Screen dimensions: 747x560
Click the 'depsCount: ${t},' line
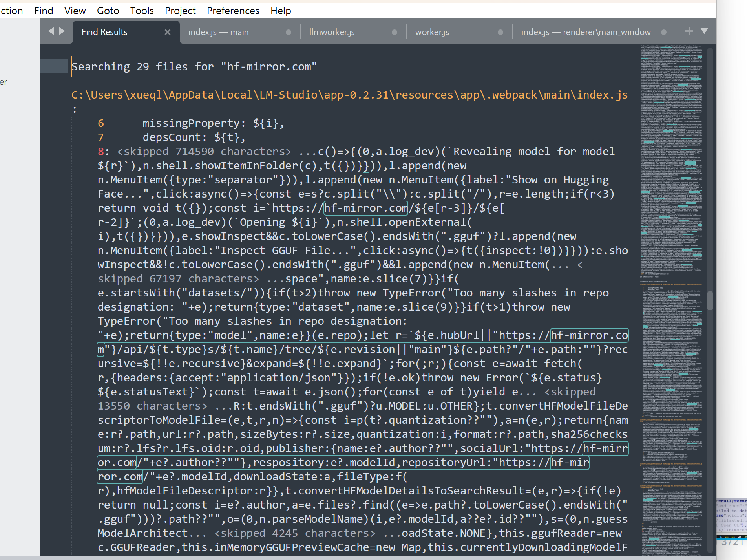point(194,137)
